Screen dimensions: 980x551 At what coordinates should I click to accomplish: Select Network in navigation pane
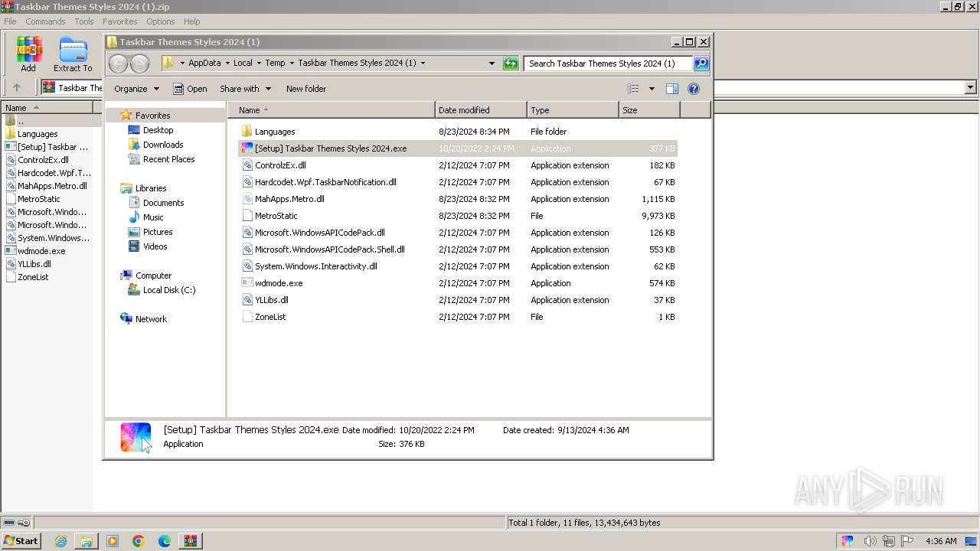pyautogui.click(x=150, y=319)
